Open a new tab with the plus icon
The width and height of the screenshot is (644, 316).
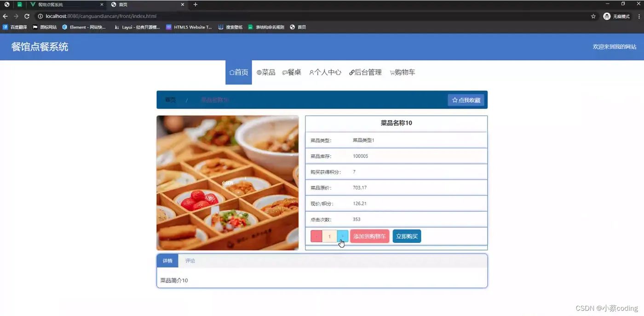(x=195, y=5)
